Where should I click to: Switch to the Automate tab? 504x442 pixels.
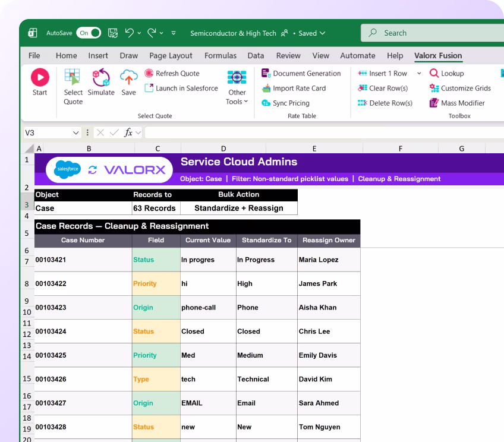(x=358, y=56)
